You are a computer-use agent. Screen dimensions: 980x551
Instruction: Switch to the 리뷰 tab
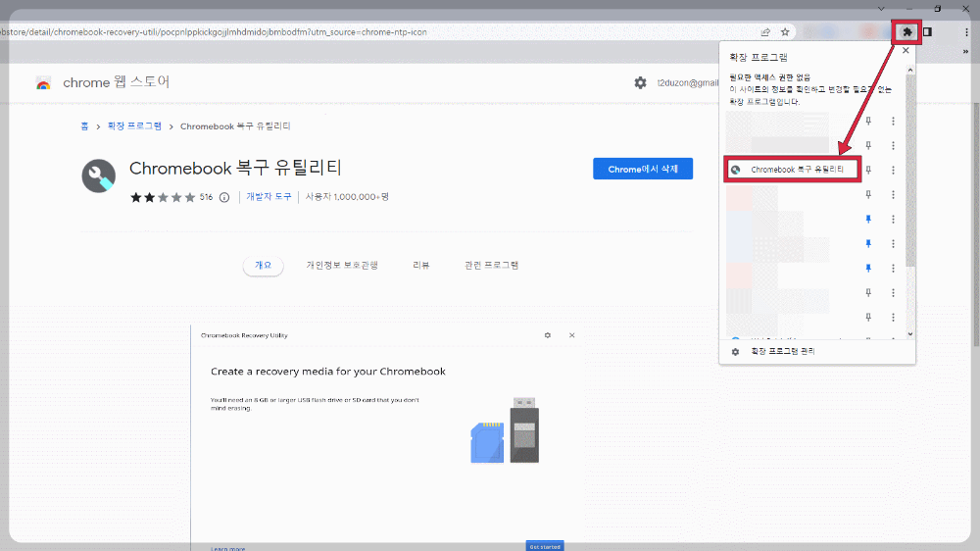421,265
